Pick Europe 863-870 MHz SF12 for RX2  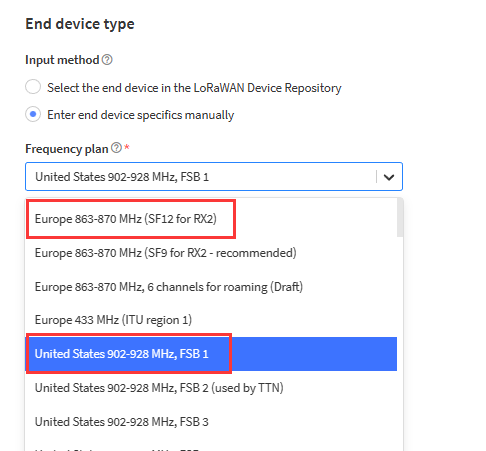211,219
